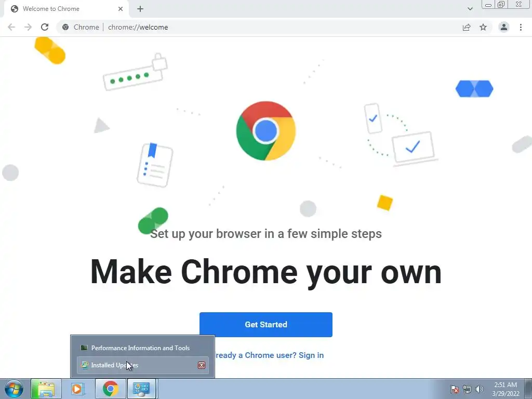Screen dimensions: 532x399
Task: Click the Chrome site info icon in address bar
Action: tap(65, 27)
